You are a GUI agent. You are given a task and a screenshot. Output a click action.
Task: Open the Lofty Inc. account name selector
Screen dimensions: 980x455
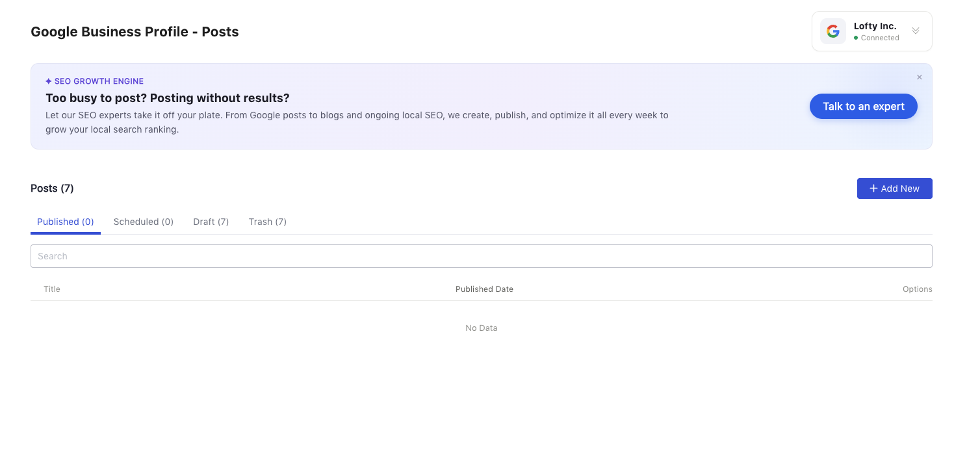coord(875,26)
